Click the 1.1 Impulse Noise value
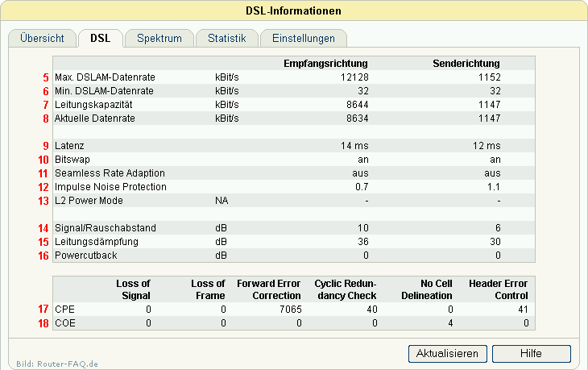This screenshot has height=370, width=588. (494, 187)
